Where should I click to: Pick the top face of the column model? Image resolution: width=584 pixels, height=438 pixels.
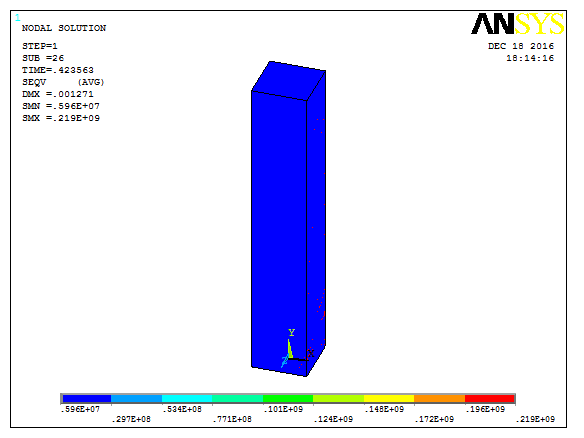coord(289,81)
